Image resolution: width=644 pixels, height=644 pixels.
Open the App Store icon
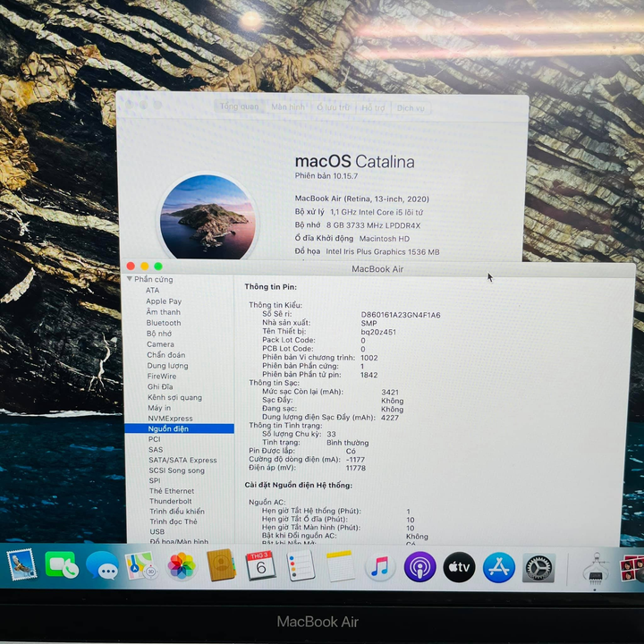[499, 568]
